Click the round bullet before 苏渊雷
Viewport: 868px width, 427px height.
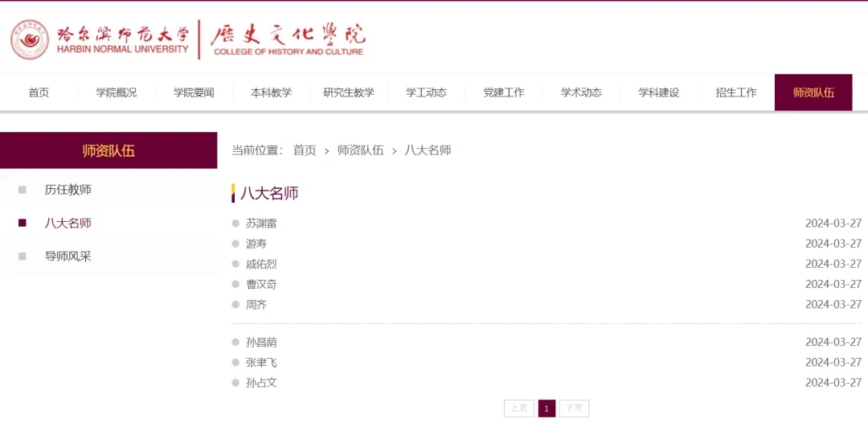pos(235,224)
